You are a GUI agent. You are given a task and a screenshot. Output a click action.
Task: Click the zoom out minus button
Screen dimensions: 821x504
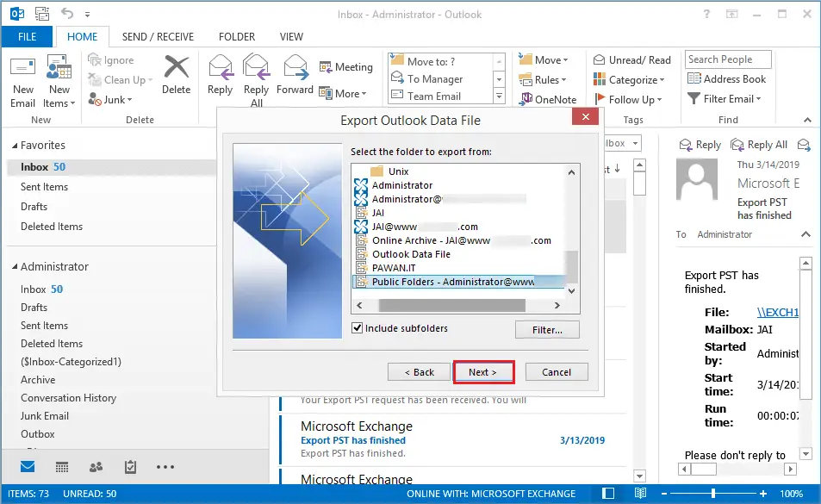point(664,493)
